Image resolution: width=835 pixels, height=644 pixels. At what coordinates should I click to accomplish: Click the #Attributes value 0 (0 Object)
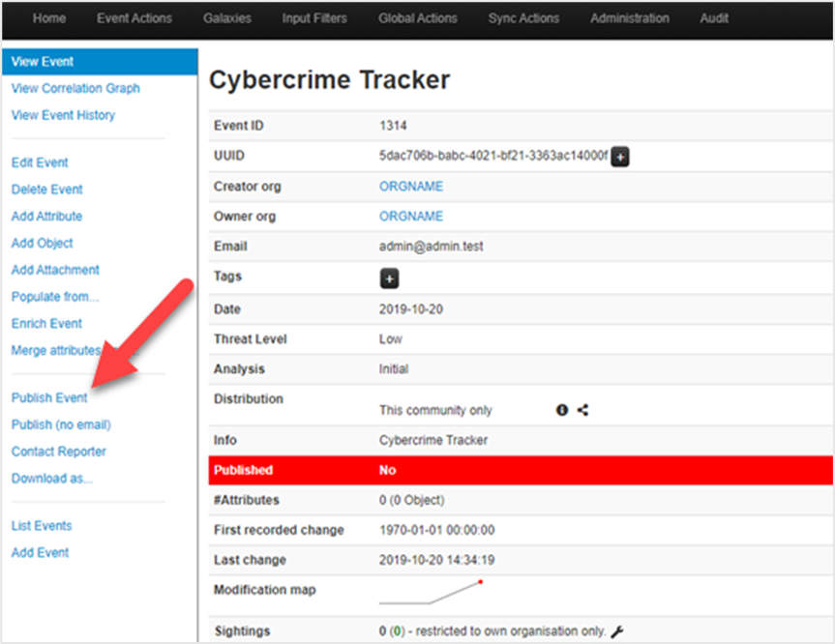point(411,500)
